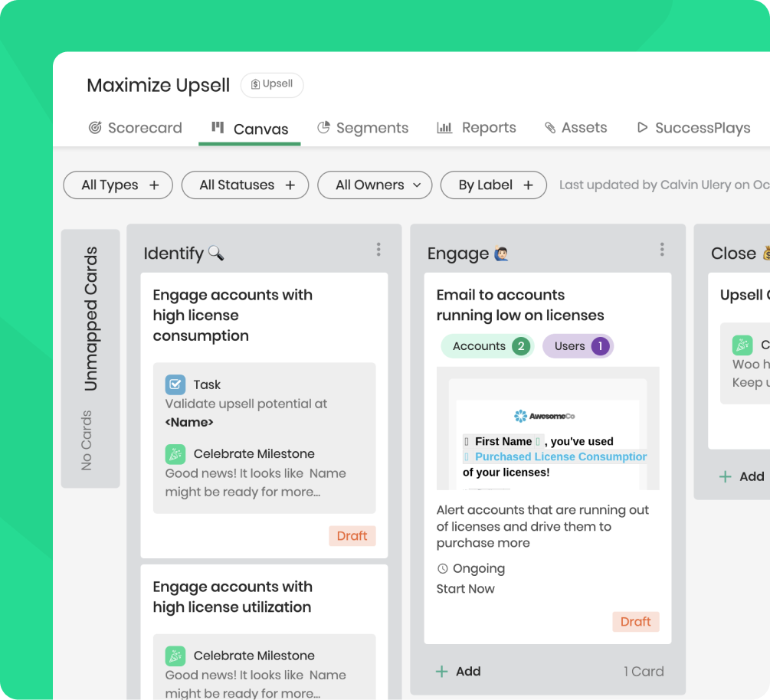Open the By Label filter

coord(493,185)
